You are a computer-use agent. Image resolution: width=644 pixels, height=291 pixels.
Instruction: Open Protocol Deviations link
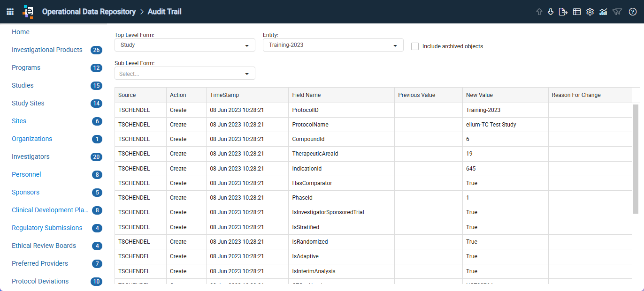pyautogui.click(x=40, y=281)
